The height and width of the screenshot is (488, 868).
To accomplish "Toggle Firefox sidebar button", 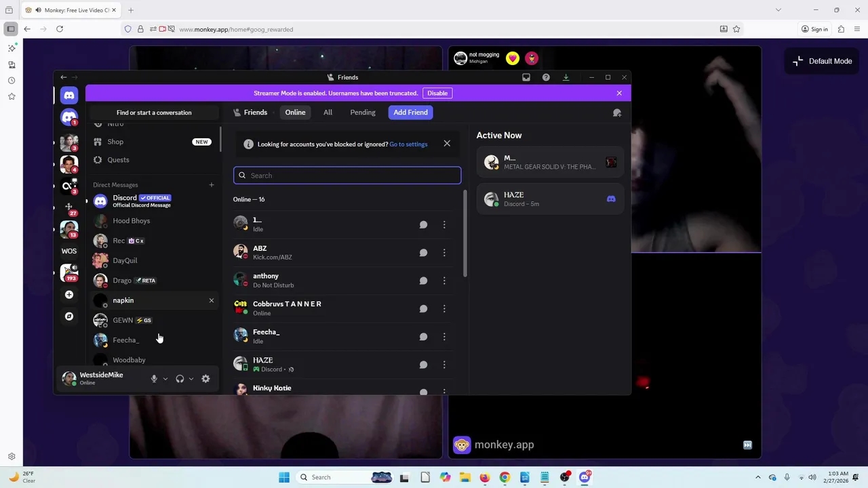I will point(11,29).
